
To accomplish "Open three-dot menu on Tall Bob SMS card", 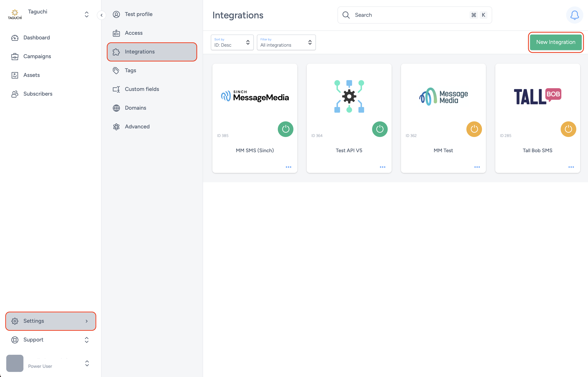I will click(571, 167).
